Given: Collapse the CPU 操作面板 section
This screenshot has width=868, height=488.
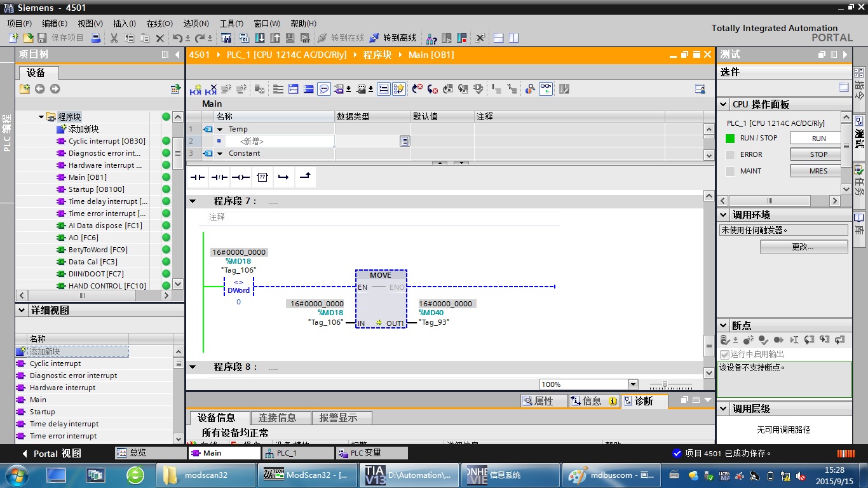Looking at the screenshot, I should 724,104.
